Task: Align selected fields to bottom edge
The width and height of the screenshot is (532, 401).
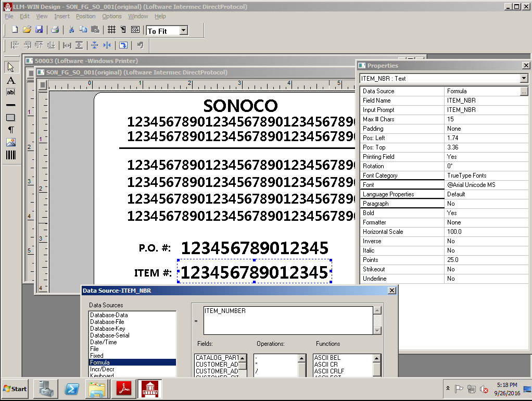Action: 51,45
